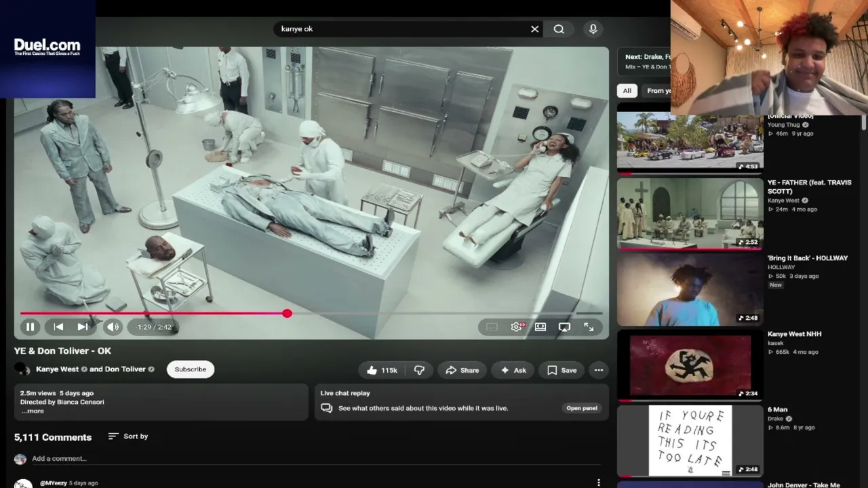Open the more actions menu beside Save
868x488 pixels.
coord(599,370)
